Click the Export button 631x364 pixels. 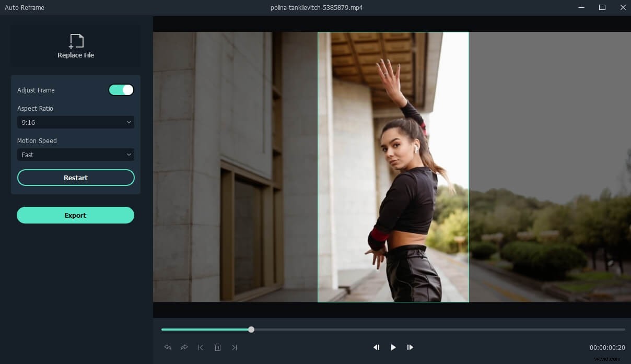[x=76, y=215]
